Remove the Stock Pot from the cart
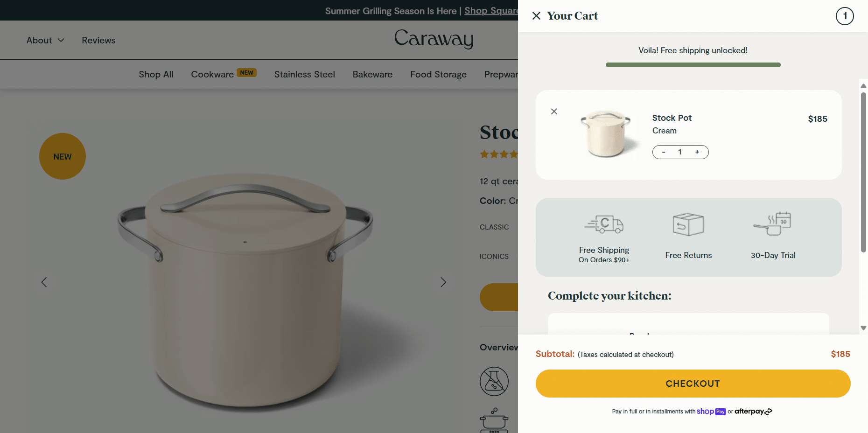 pyautogui.click(x=554, y=112)
